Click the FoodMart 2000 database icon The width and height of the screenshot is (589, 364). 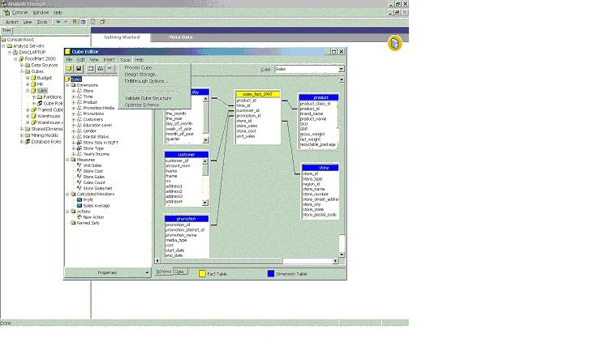[21, 58]
